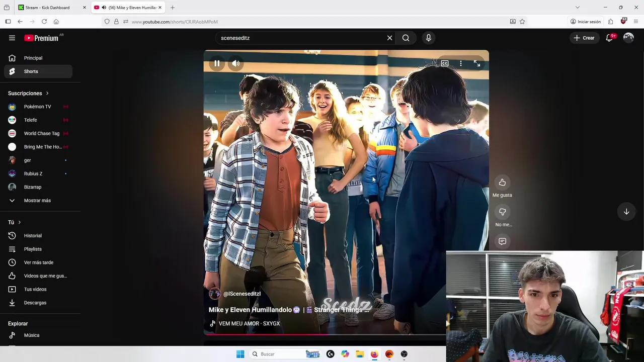Open the Pokémon TV subscription channel
This screenshot has height=362, width=644.
point(38,107)
